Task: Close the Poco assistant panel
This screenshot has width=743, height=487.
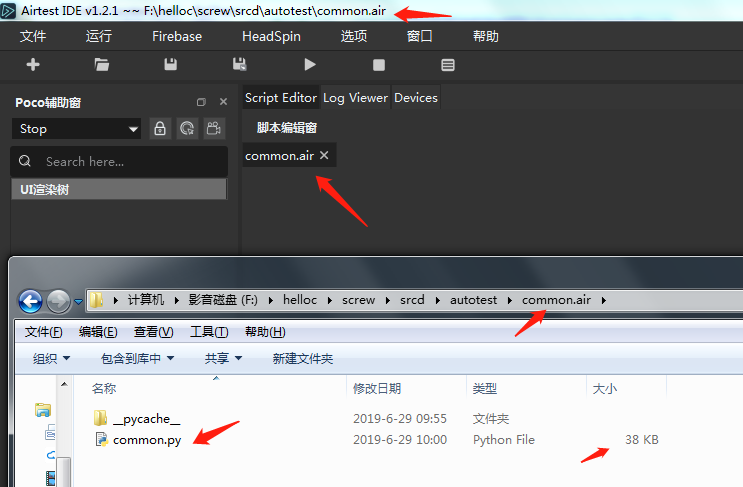Action: coord(224,102)
